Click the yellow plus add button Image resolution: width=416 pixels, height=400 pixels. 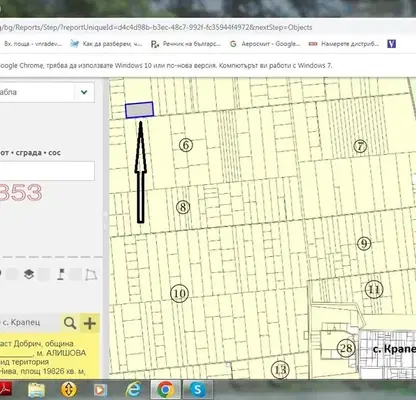pos(90,323)
